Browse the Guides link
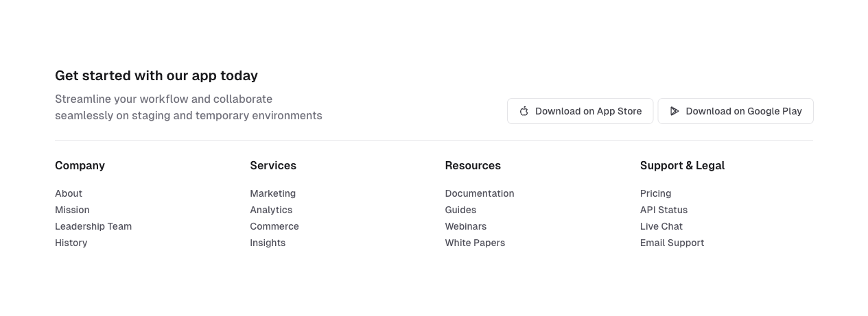This screenshot has height=316, width=868. tap(460, 210)
